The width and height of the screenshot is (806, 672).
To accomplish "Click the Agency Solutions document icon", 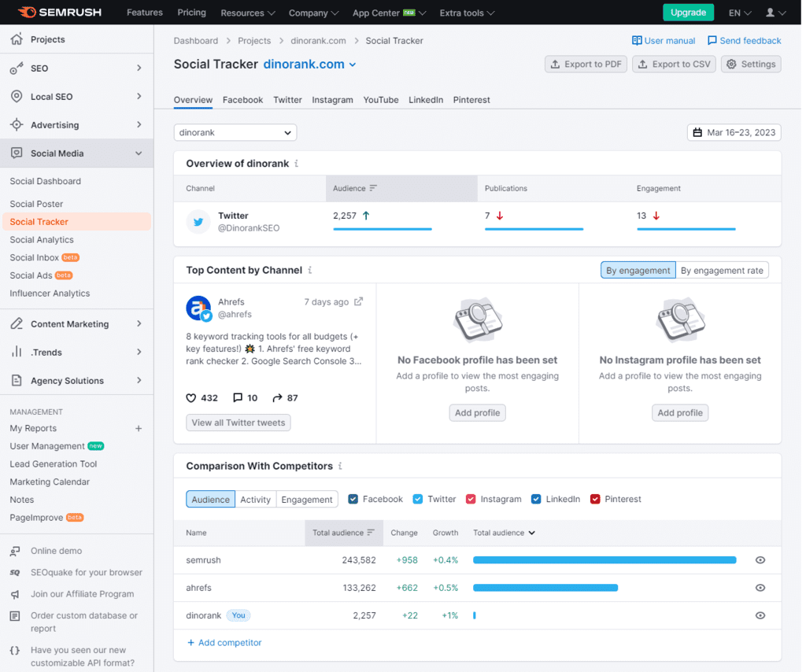I will click(17, 380).
